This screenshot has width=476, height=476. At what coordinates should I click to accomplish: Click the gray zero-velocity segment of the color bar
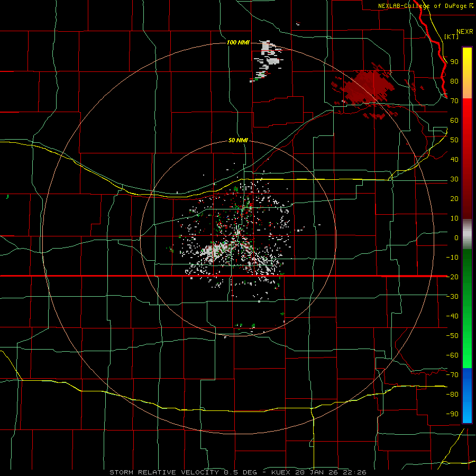tap(467, 234)
